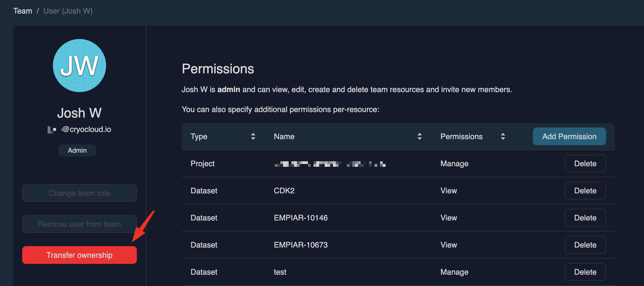The height and width of the screenshot is (286, 644).
Task: Sort table by Name column
Action: (x=419, y=136)
